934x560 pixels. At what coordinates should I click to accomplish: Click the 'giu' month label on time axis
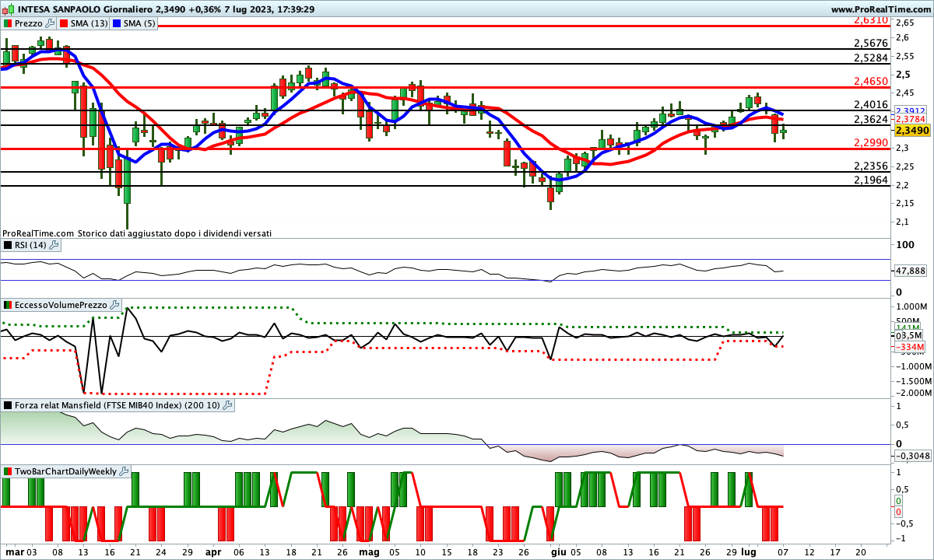(x=559, y=551)
